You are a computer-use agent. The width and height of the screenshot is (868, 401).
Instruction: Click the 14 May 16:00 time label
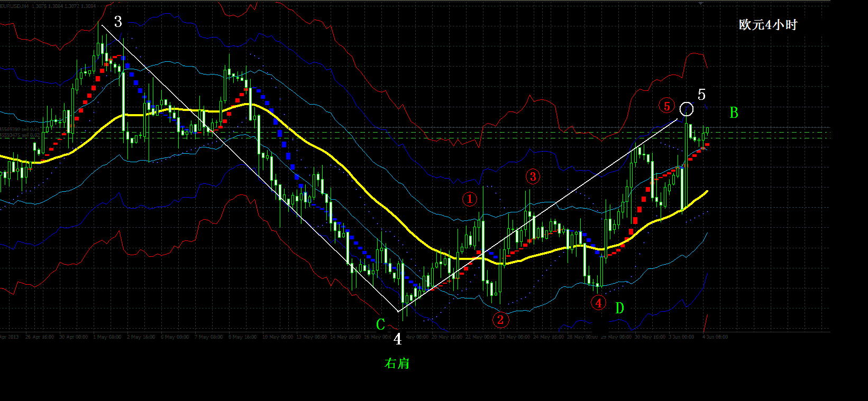coord(345,337)
